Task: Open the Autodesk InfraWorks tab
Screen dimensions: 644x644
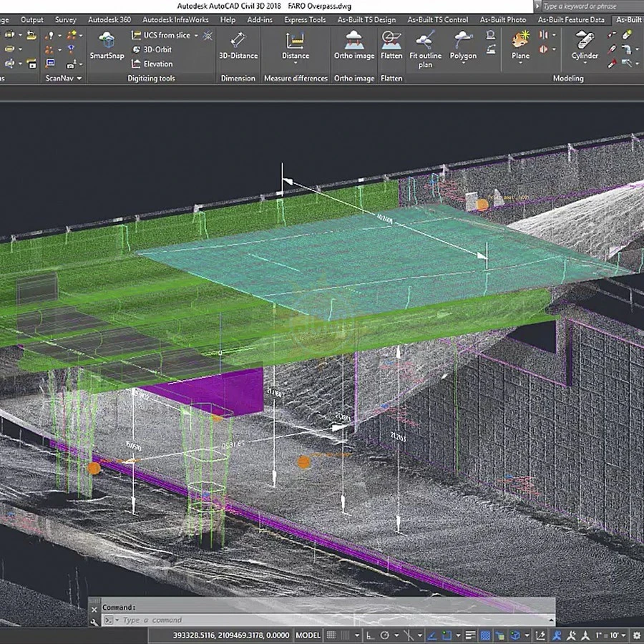Action: point(175,20)
